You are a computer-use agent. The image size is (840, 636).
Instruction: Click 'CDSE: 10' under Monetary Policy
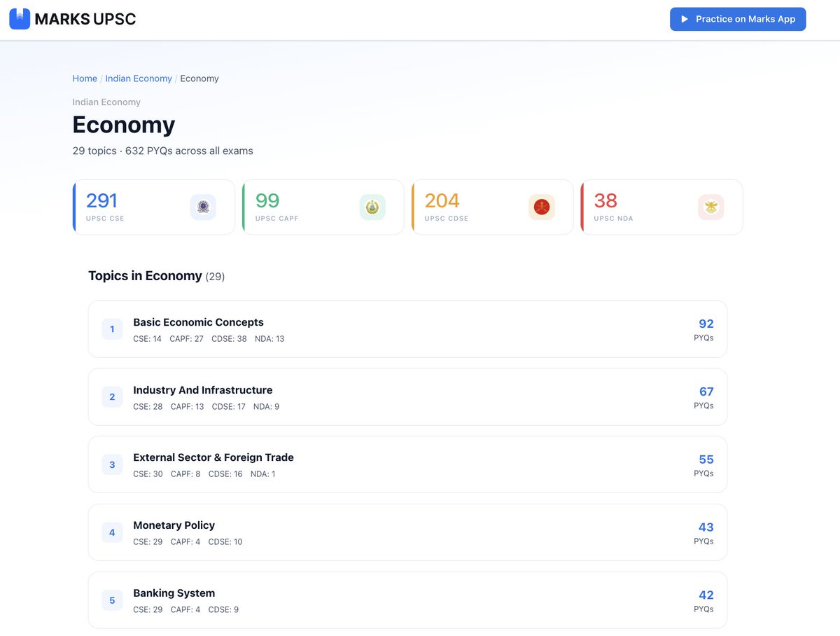(x=225, y=542)
